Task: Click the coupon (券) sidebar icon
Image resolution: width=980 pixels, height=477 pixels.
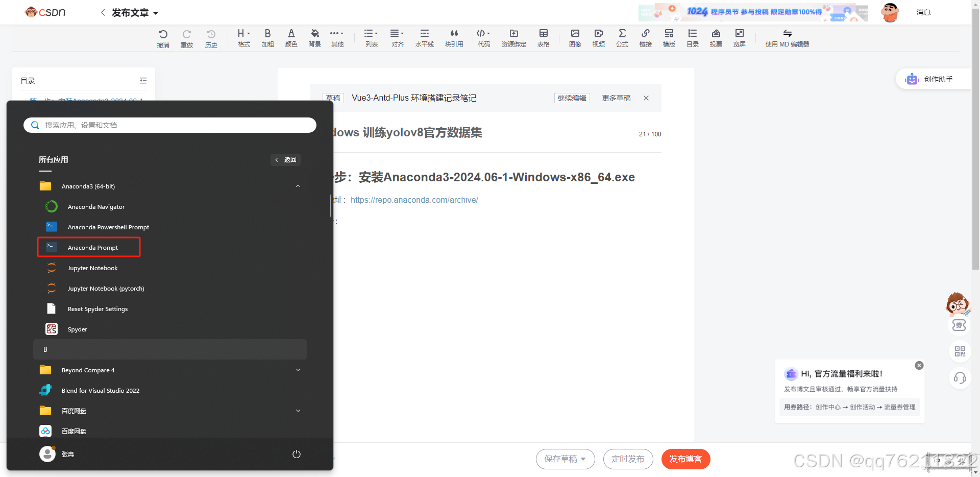Action: click(959, 325)
